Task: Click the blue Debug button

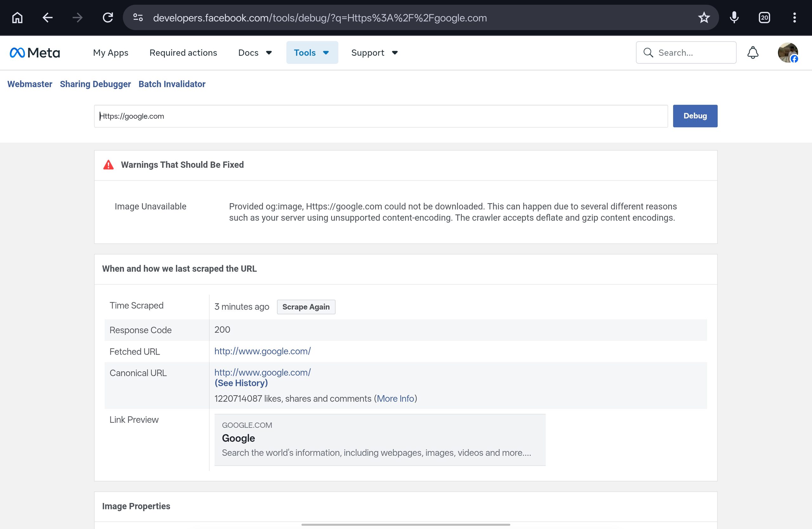Action: click(x=695, y=116)
